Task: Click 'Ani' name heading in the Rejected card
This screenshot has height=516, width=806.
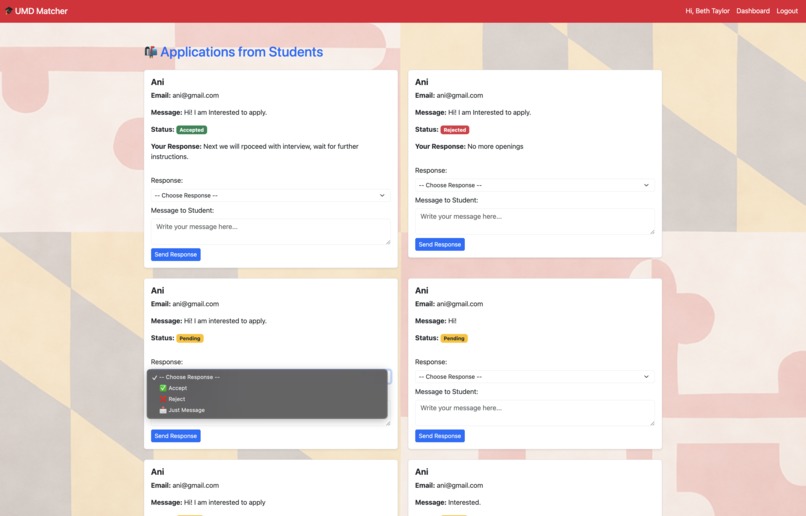Action: pos(422,82)
